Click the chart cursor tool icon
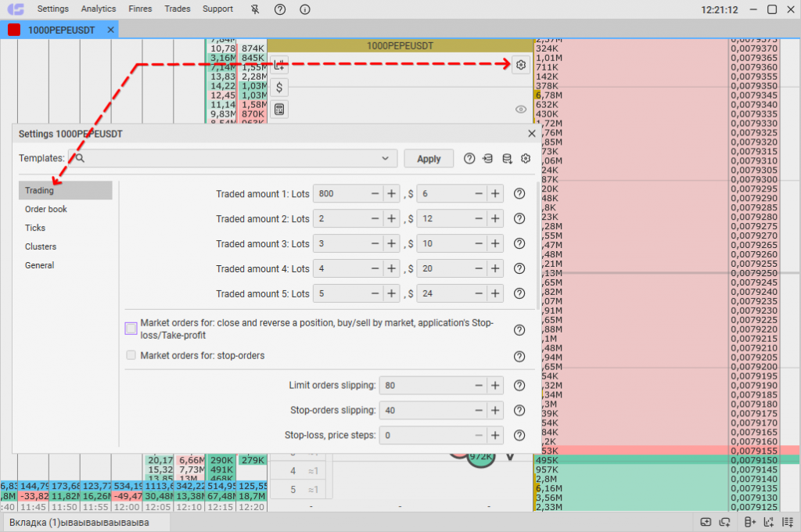This screenshot has height=532, width=801. tap(279, 66)
